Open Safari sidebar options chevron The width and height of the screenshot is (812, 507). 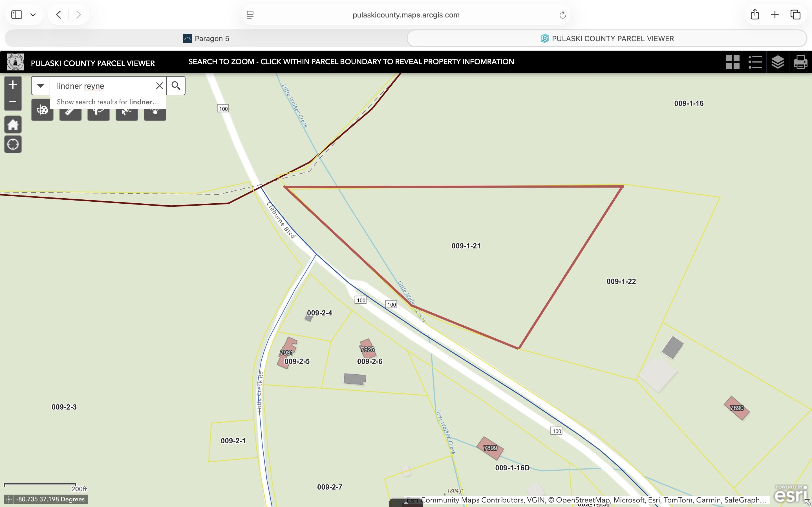33,15
